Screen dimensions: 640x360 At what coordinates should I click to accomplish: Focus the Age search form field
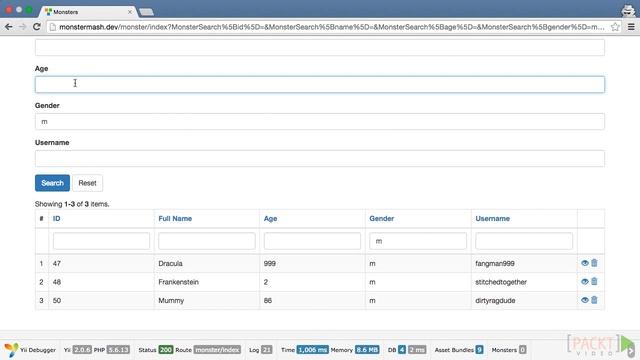click(x=320, y=84)
